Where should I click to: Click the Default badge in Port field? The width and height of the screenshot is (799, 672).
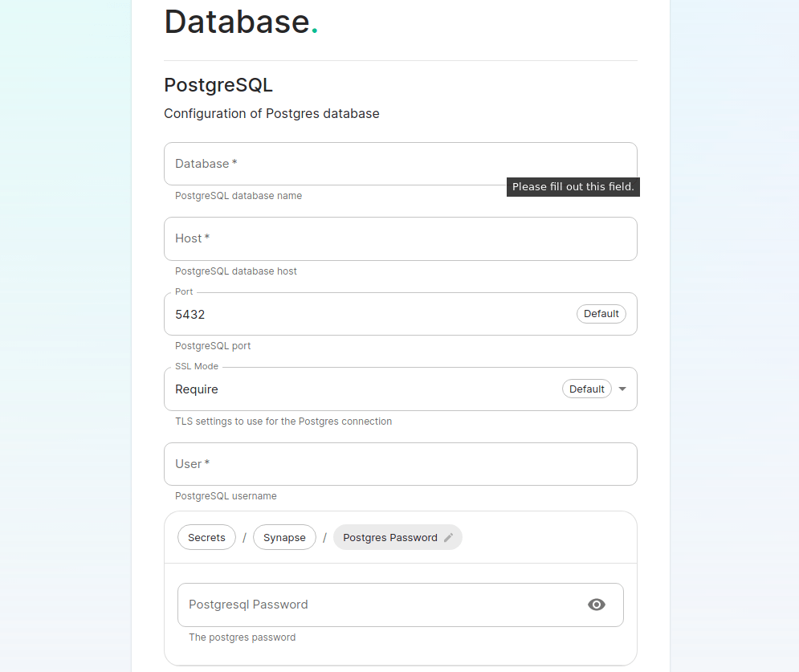tap(601, 314)
